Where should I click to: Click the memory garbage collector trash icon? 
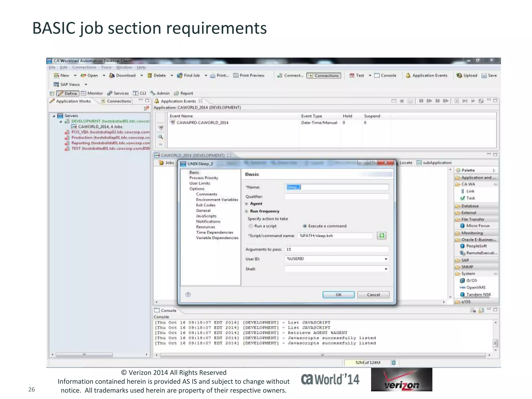(394, 362)
